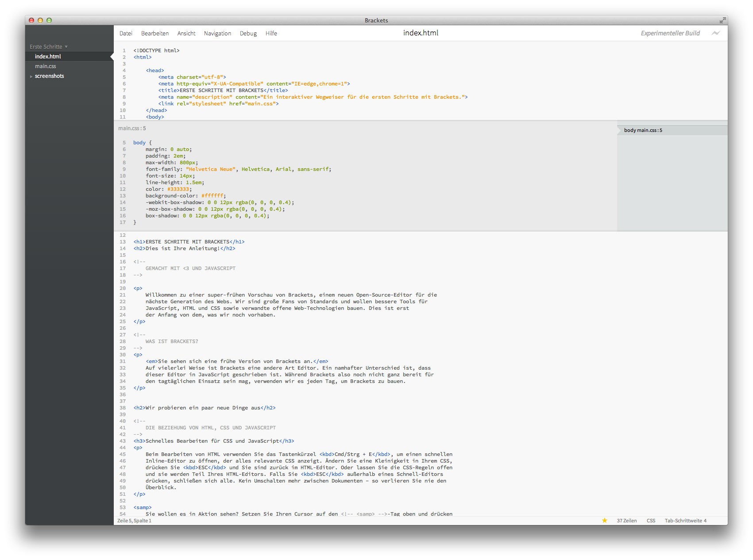Select main.css in the file tree
The height and width of the screenshot is (560, 753).
tap(45, 66)
